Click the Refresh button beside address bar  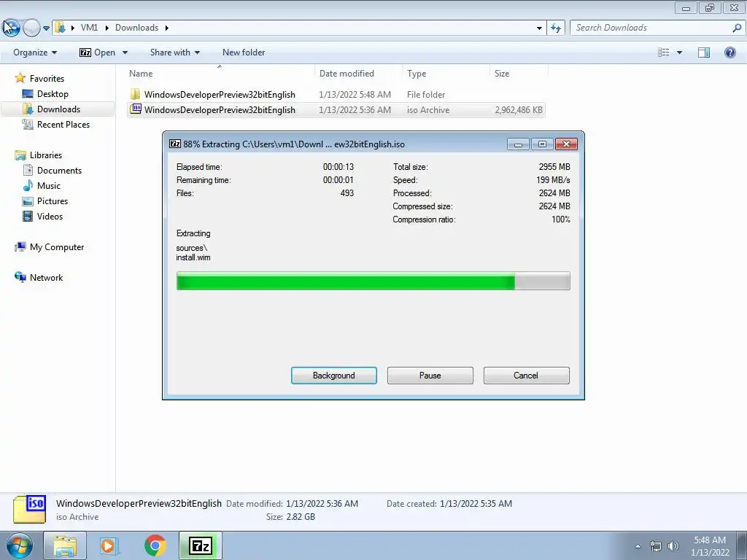[555, 28]
